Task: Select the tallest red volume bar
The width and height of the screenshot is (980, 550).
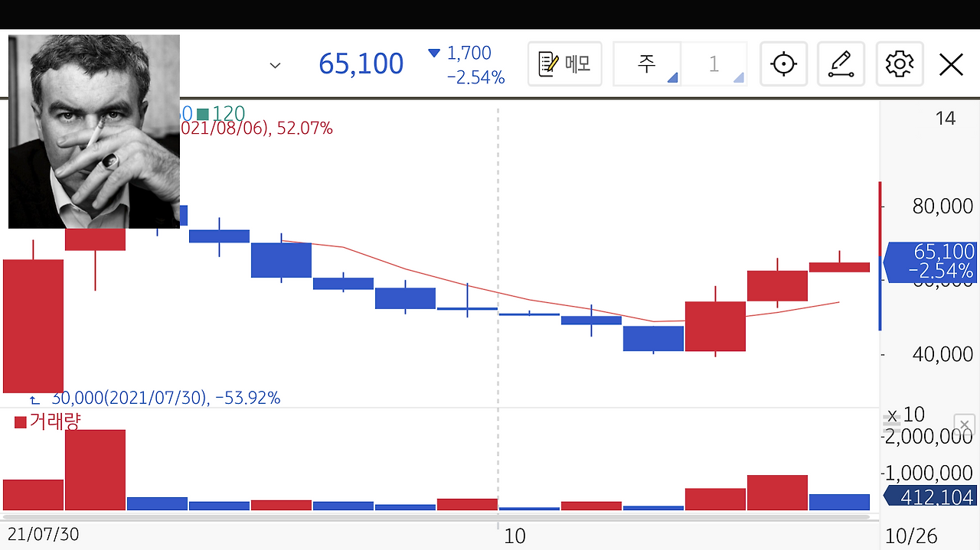Action: (95, 470)
